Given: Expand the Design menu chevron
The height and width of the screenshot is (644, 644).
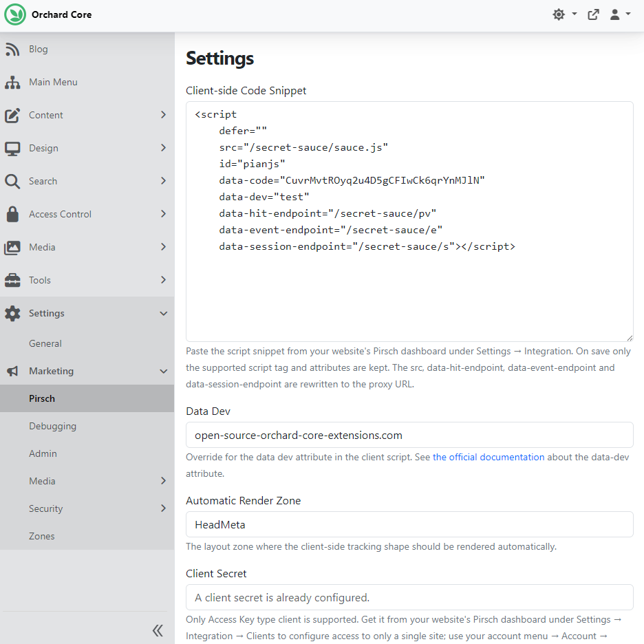Looking at the screenshot, I should [164, 147].
